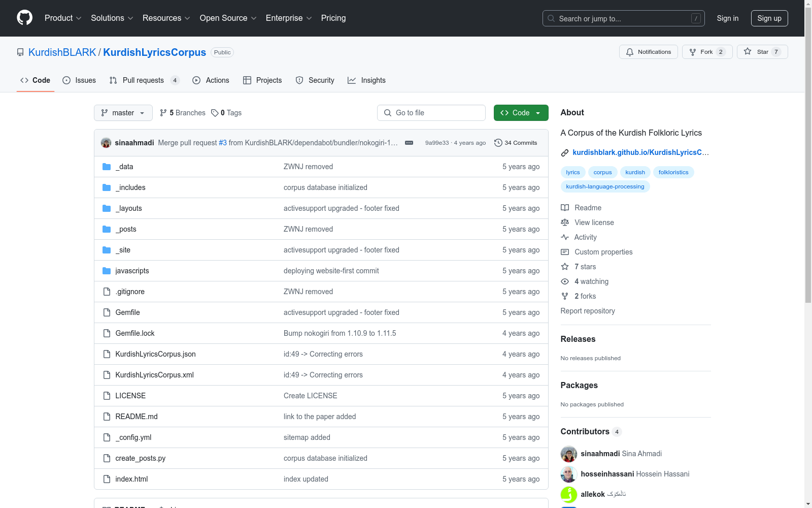Open the create_posts.py file

coord(141,458)
